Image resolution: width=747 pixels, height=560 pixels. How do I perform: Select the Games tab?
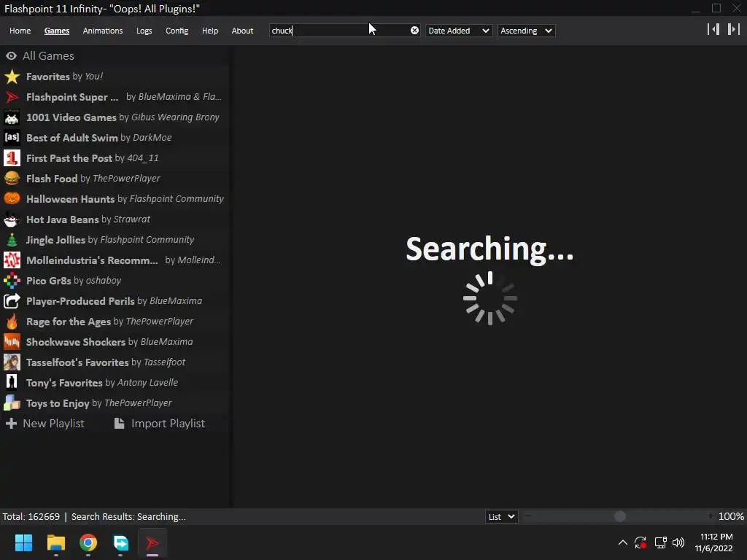pyautogui.click(x=57, y=31)
